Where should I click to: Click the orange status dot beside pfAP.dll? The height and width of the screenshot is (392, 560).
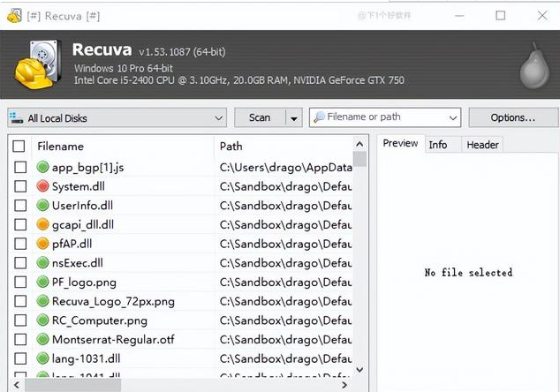click(x=42, y=244)
